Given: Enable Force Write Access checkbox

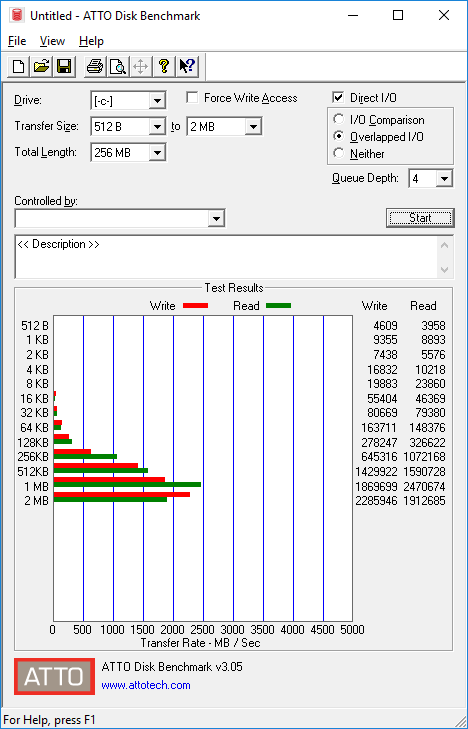Looking at the screenshot, I should [192, 98].
